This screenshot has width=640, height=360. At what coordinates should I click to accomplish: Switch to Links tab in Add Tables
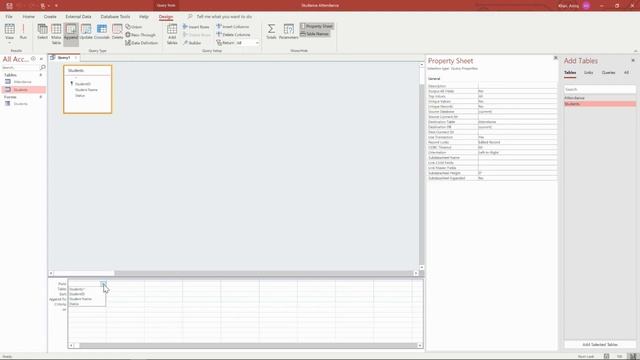tap(588, 73)
